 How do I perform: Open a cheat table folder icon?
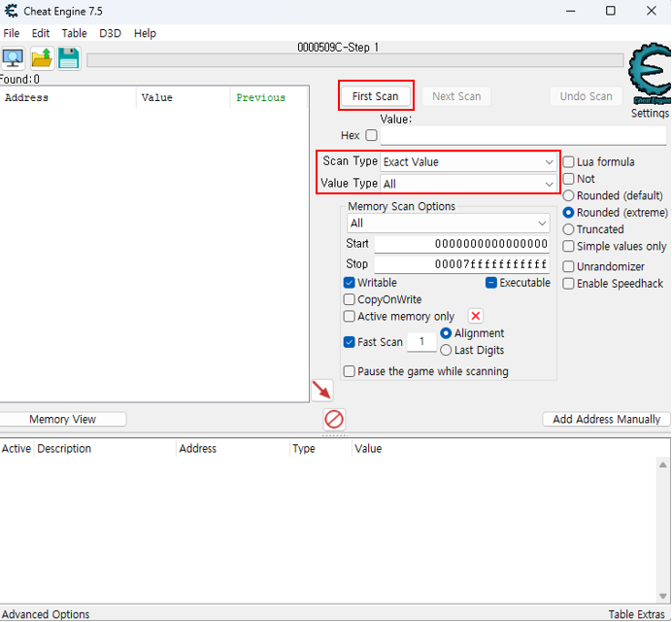42,58
